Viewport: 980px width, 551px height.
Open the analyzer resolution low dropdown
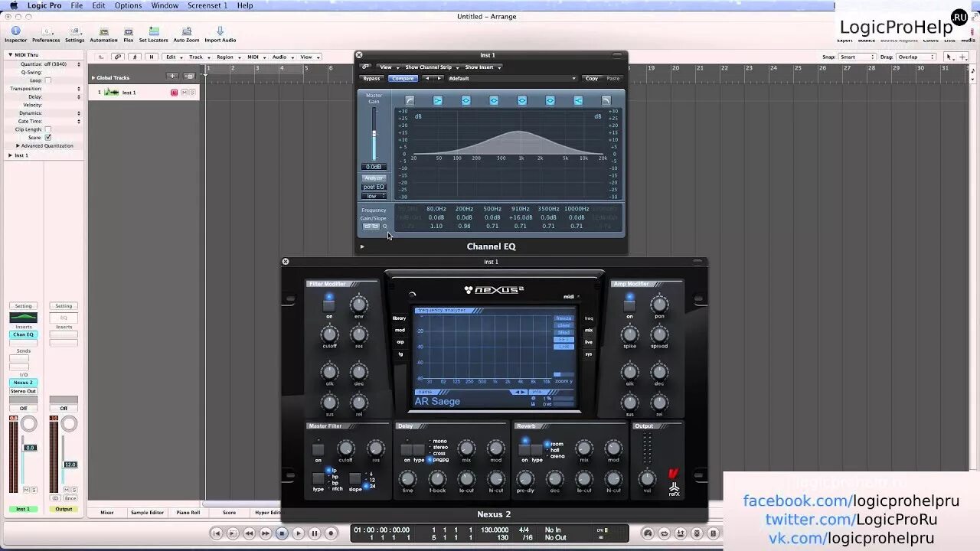point(374,196)
